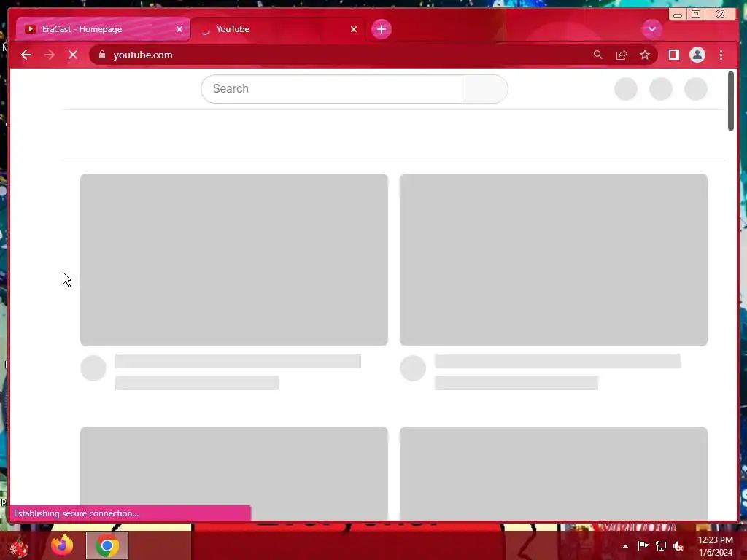
Task: Close the YouTube tab
Action: (354, 29)
